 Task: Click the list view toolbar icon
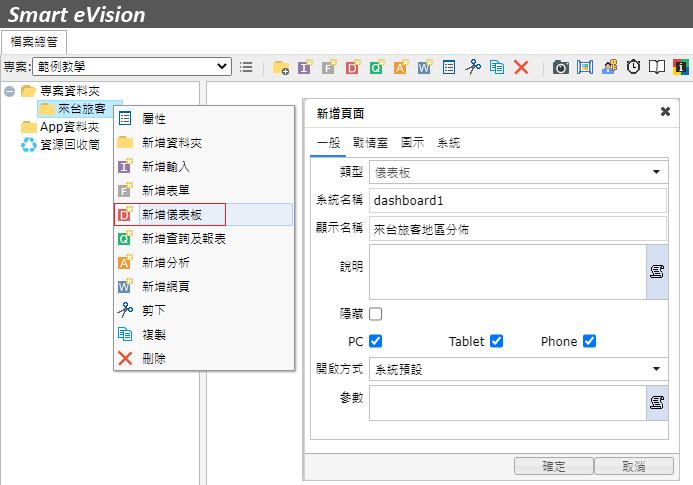click(246, 67)
